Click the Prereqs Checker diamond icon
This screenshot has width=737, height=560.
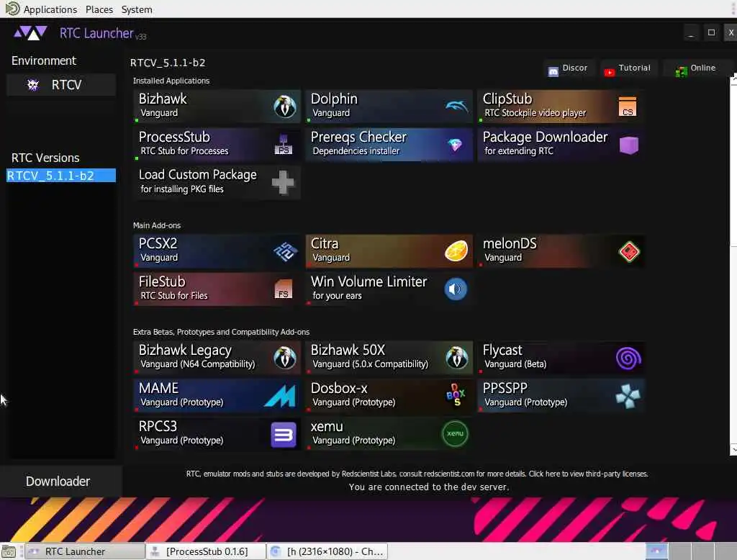(x=455, y=145)
